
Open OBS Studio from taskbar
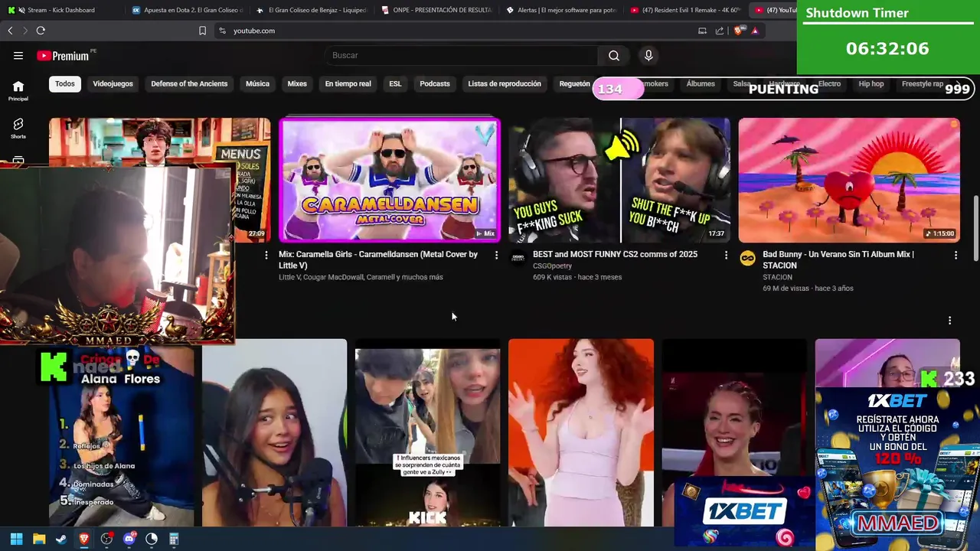click(x=106, y=539)
